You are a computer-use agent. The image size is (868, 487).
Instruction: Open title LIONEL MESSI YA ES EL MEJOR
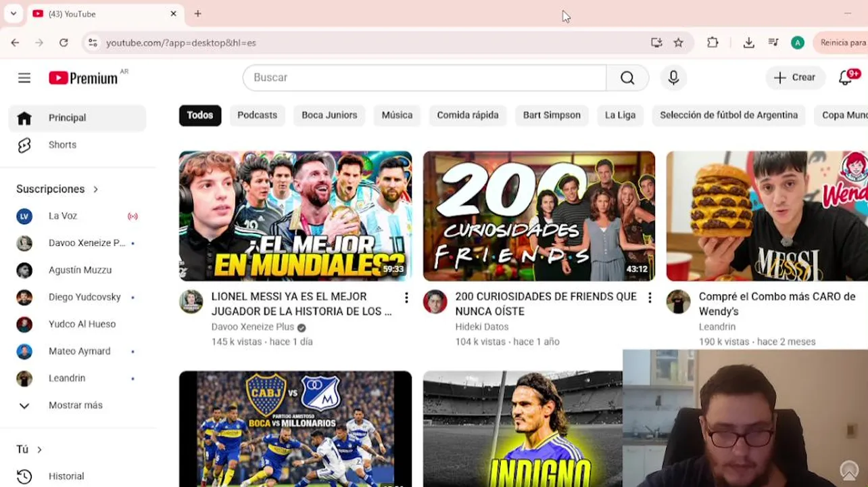(302, 304)
